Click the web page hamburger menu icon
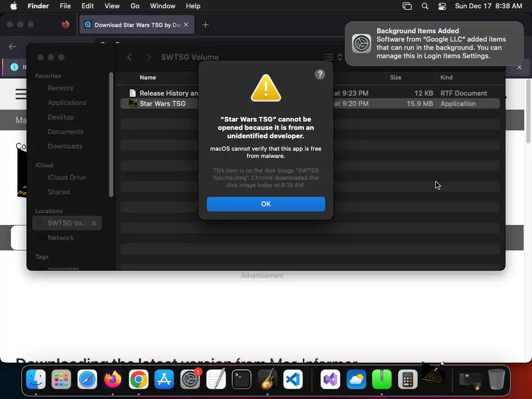Image resolution: width=532 pixels, height=399 pixels. click(21, 94)
